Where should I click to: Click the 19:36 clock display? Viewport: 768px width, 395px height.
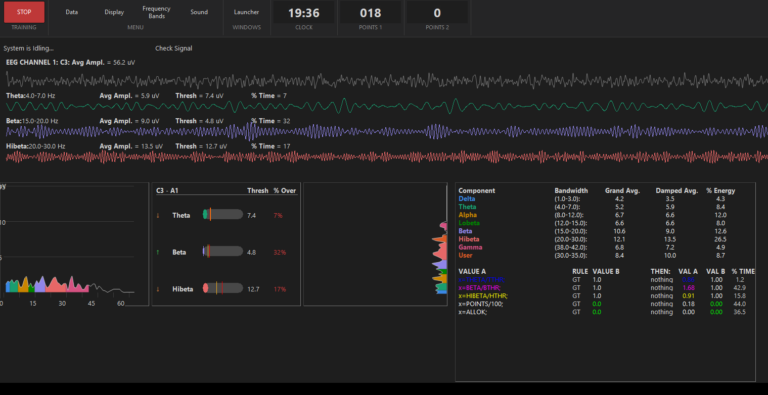pos(304,13)
